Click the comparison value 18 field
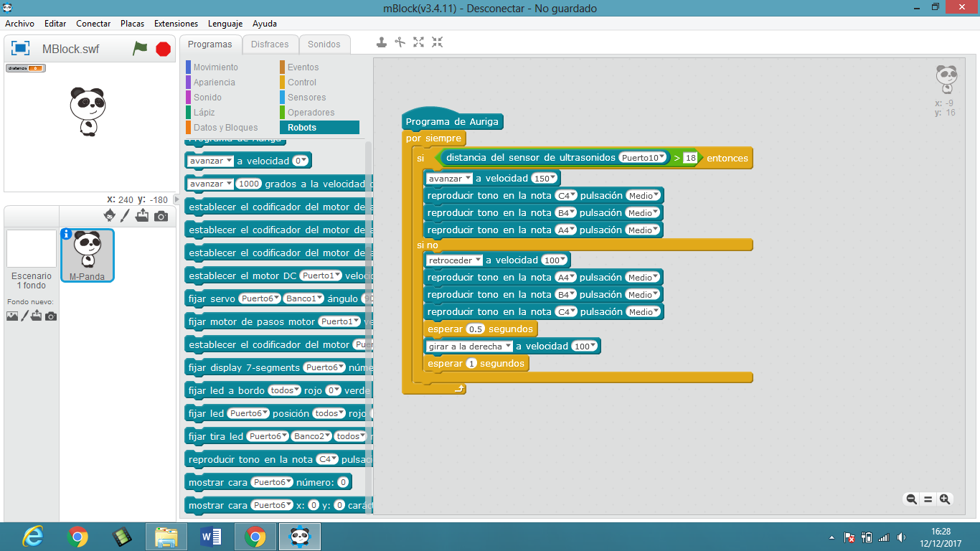Image resolution: width=980 pixels, height=551 pixels. 690,158
